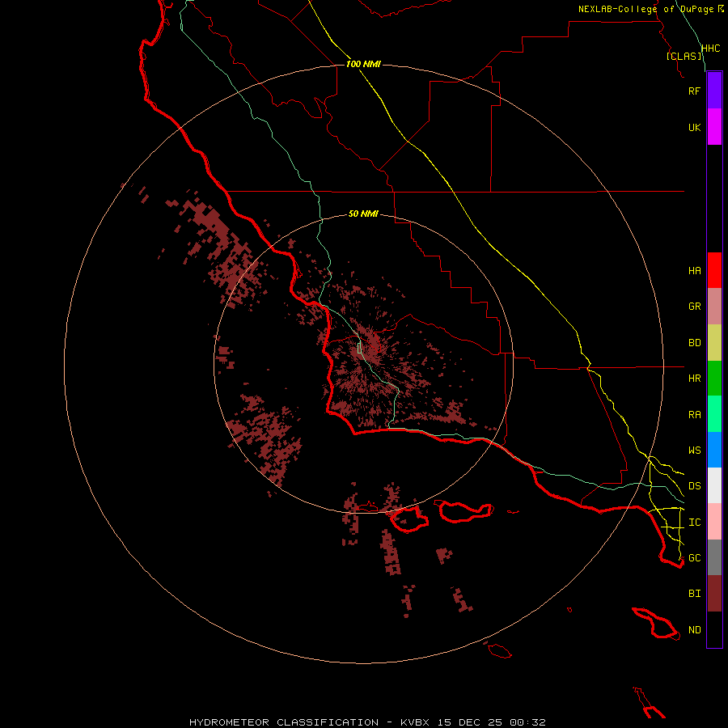The width and height of the screenshot is (728, 728).
Task: Click the UK magenta color swatch
Action: pyautogui.click(x=714, y=126)
